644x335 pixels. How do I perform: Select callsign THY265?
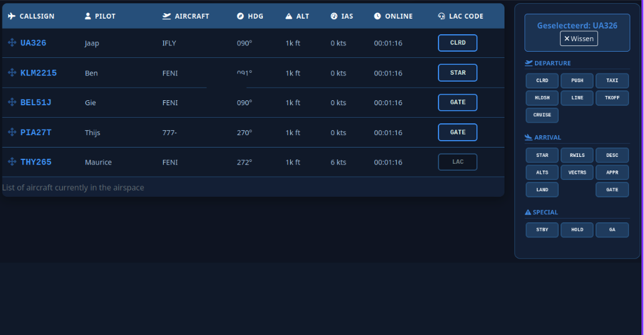36,162
